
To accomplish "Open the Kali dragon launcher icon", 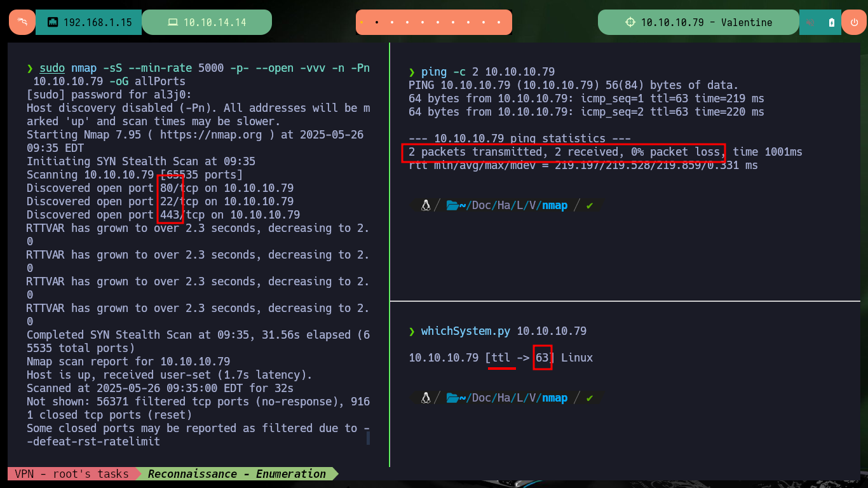I will [22, 22].
